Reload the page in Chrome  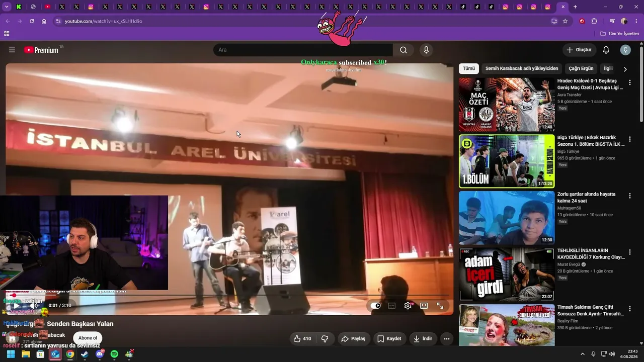tap(32, 21)
